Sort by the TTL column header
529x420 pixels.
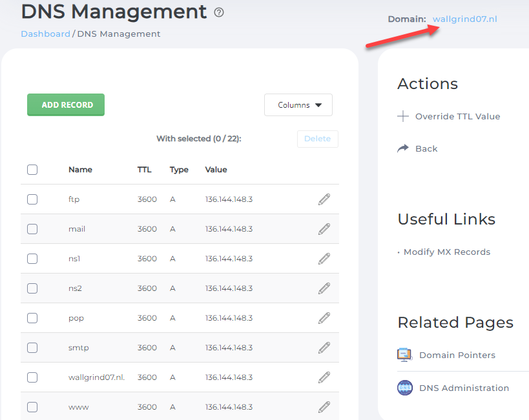click(x=145, y=170)
